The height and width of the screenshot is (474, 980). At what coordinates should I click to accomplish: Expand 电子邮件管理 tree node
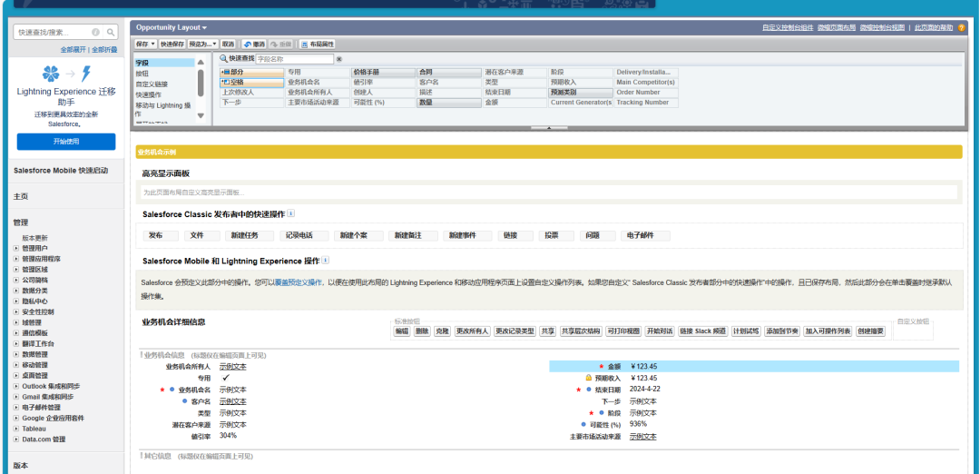pos(16,408)
